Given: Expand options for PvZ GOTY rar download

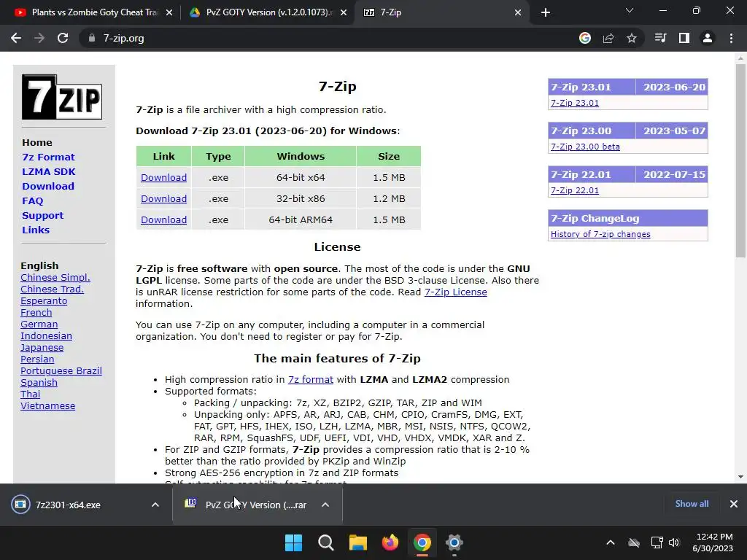Looking at the screenshot, I should [325, 505].
